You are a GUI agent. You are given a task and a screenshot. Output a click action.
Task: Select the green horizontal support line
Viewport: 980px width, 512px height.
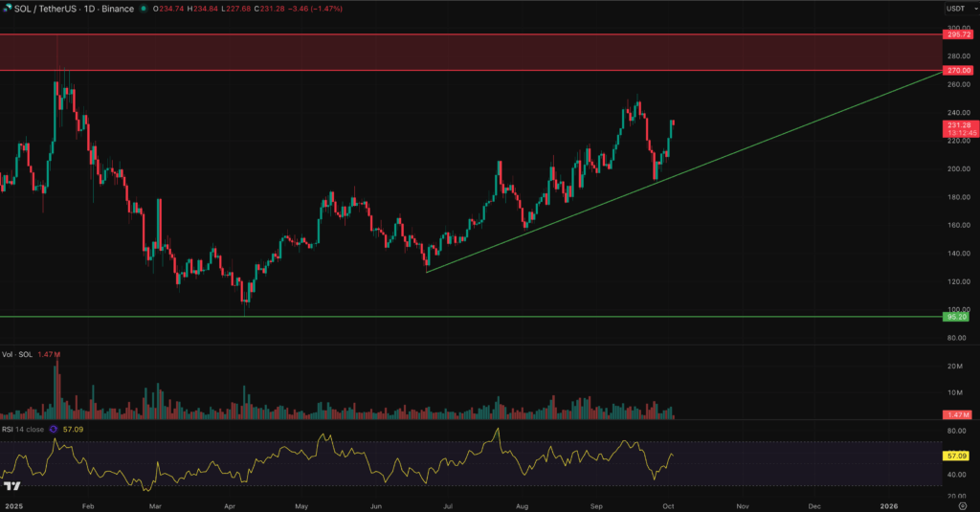(x=469, y=317)
